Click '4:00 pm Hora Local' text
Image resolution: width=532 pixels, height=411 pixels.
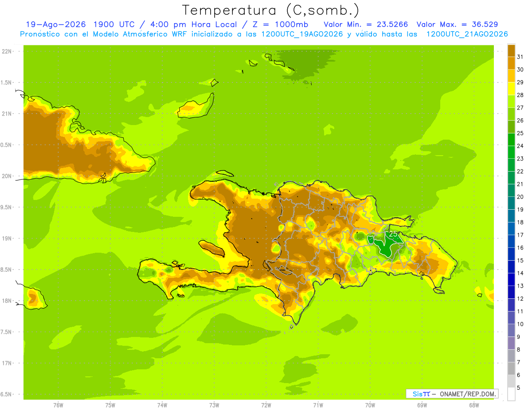[x=193, y=24]
